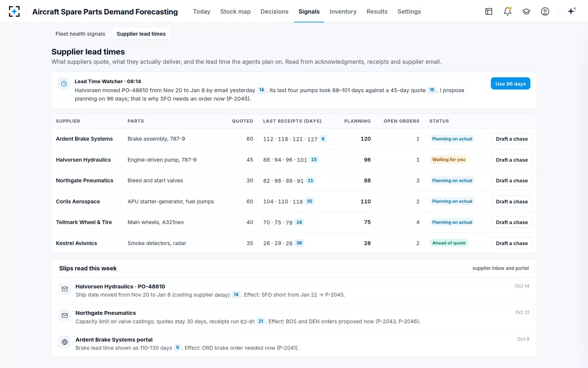
Task: Switch to the Decisions tab
Action: click(274, 11)
